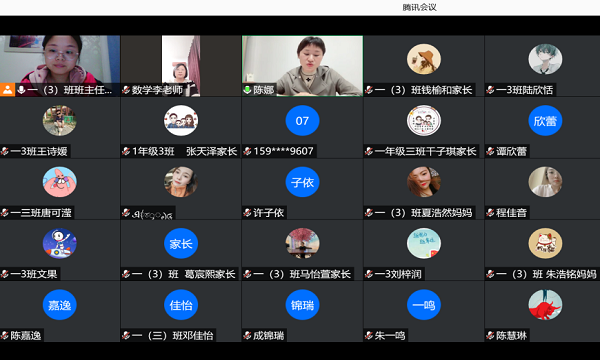Click the blue 欣蕾 avatar circle
This screenshot has width=600, height=360.
point(545,121)
